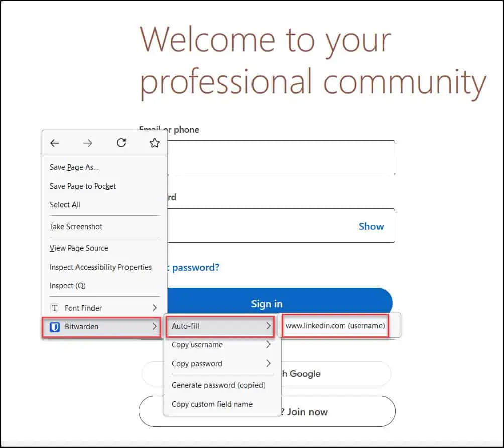504x448 pixels.
Task: Open the Bitwarden menu entry
Action: 101,327
